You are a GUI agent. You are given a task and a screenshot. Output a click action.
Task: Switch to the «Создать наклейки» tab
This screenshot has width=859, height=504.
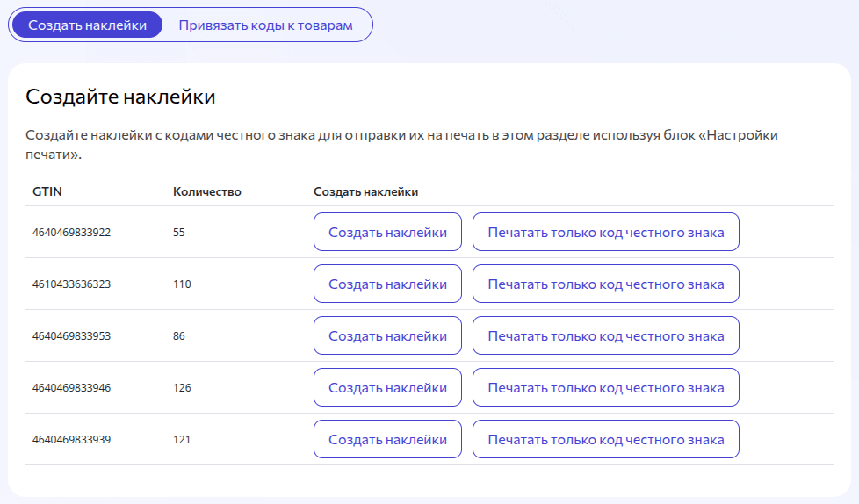[x=86, y=25]
